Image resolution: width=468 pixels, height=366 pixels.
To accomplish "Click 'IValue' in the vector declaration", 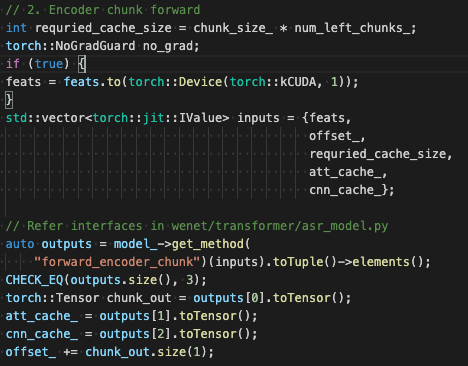I will pos(201,118).
